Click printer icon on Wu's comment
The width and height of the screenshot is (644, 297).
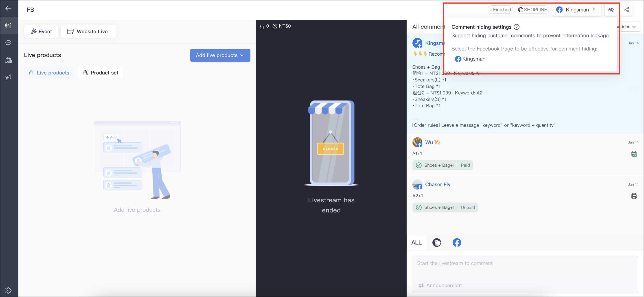point(634,154)
